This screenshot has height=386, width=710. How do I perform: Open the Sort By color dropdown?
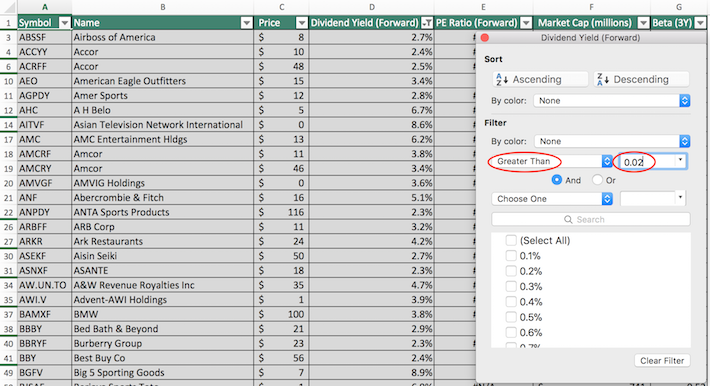coord(612,101)
